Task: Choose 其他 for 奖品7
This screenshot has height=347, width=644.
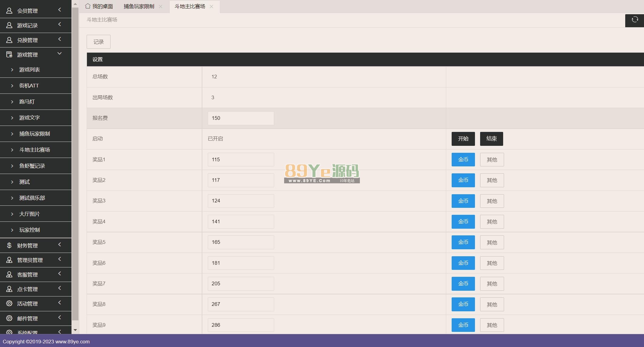Action: coord(492,284)
